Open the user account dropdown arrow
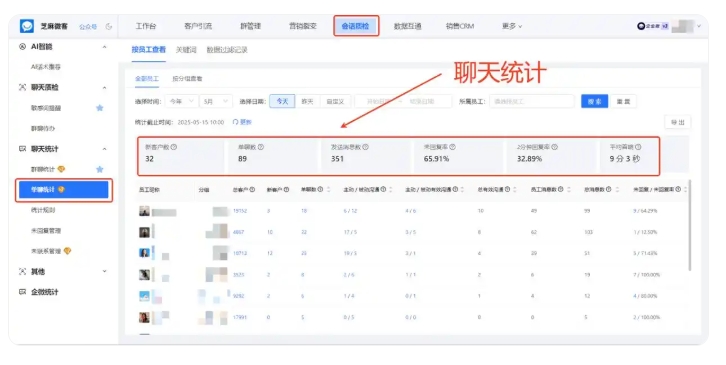The image size is (726, 365). [x=699, y=26]
